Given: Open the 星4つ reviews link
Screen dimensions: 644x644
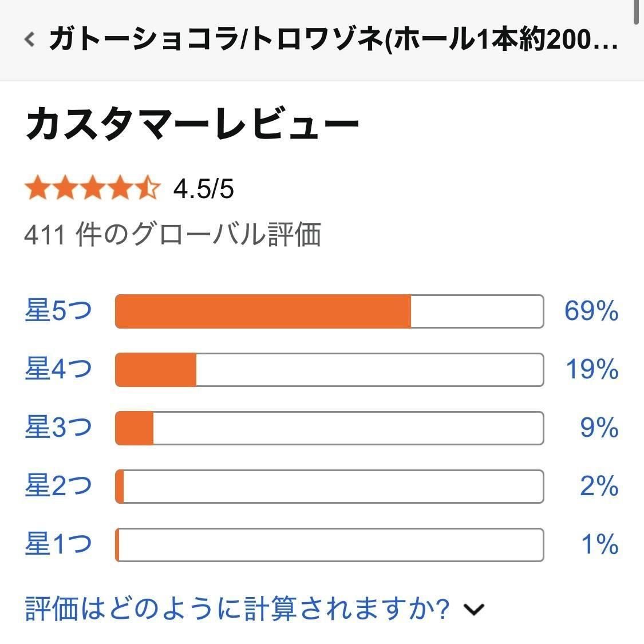Looking at the screenshot, I should click(58, 369).
